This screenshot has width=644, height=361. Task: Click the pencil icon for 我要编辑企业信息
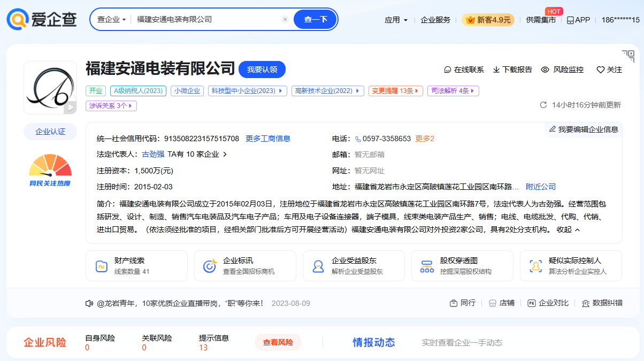coord(553,129)
